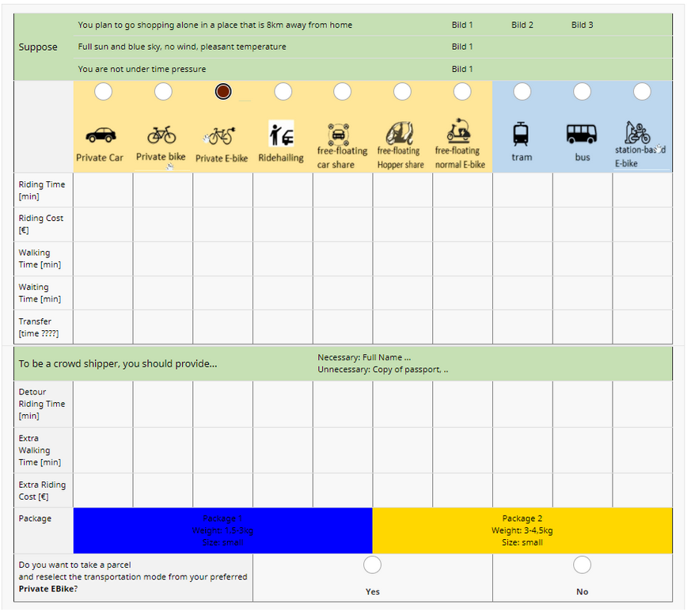This screenshot has width=691, height=616.
Task: Click the yellow Package 2 block
Action: pos(522,530)
